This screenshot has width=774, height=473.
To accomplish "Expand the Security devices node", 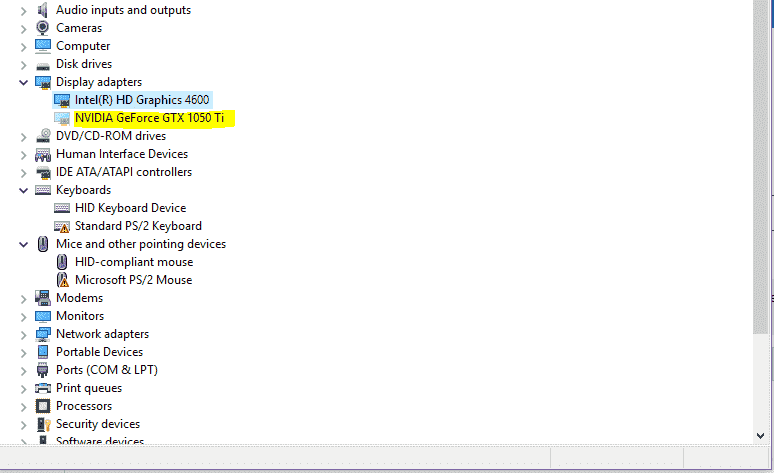I will coord(23,426).
